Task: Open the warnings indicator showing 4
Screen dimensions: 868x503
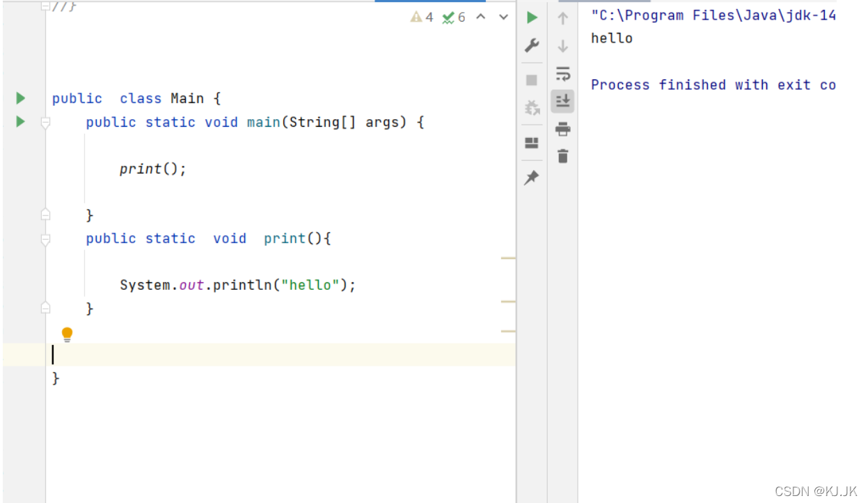Action: click(422, 17)
